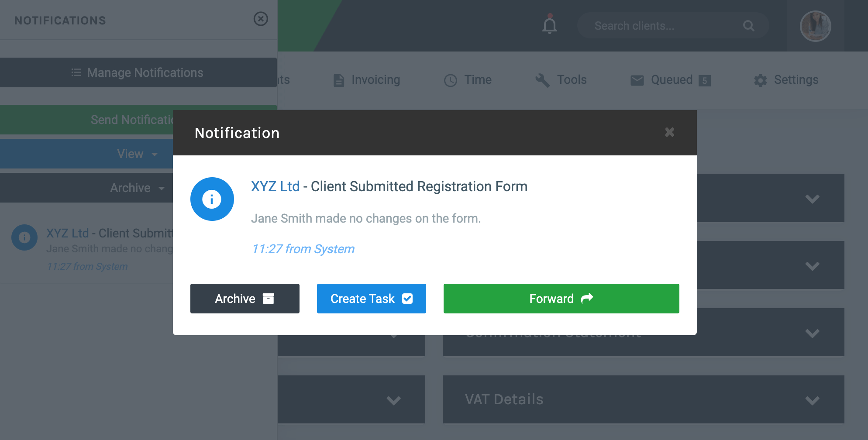Click the Create Task button
Viewport: 868px width, 440px height.
point(372,299)
